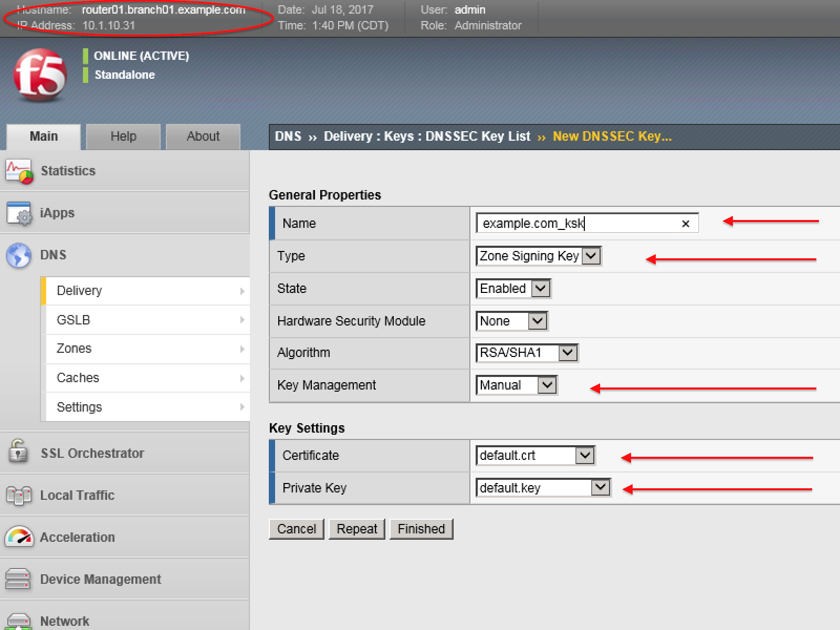Click the ONLINE (ACTIVE) status text
This screenshot has width=840, height=630.
[x=141, y=56]
